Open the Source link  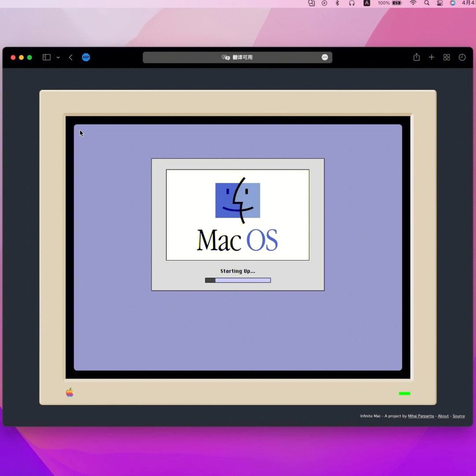pyautogui.click(x=458, y=416)
